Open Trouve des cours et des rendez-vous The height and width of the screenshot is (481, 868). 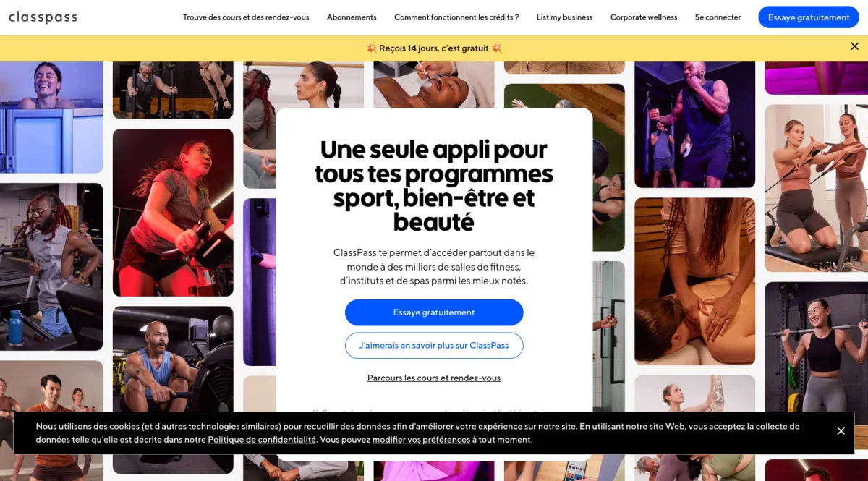pos(246,17)
